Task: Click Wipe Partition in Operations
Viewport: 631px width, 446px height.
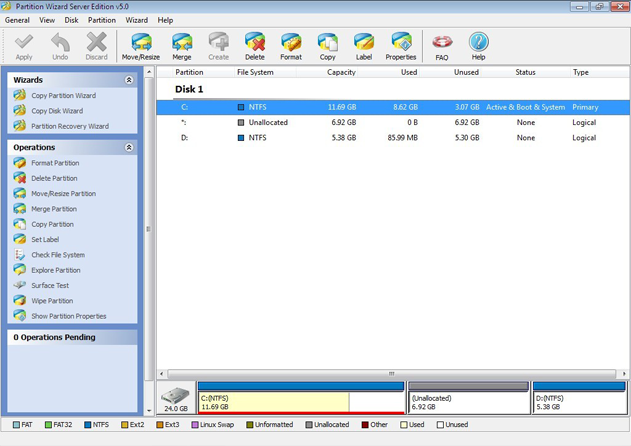Action: [x=52, y=301]
